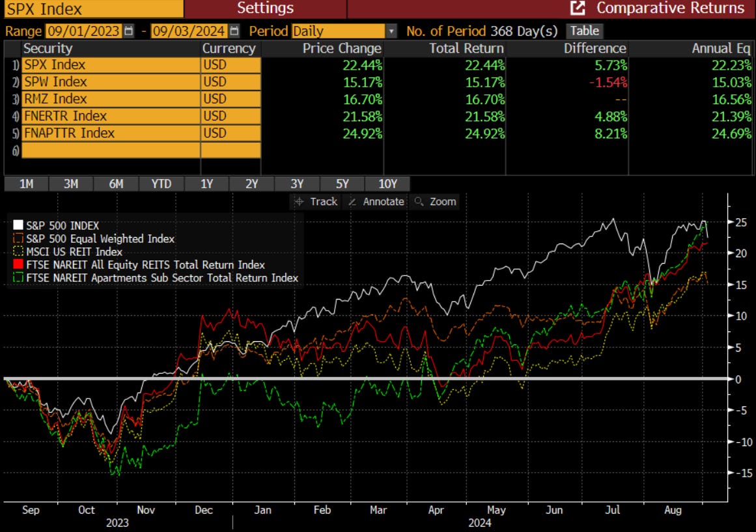Click the white S&P 500 INDEX swatch

tap(18, 225)
